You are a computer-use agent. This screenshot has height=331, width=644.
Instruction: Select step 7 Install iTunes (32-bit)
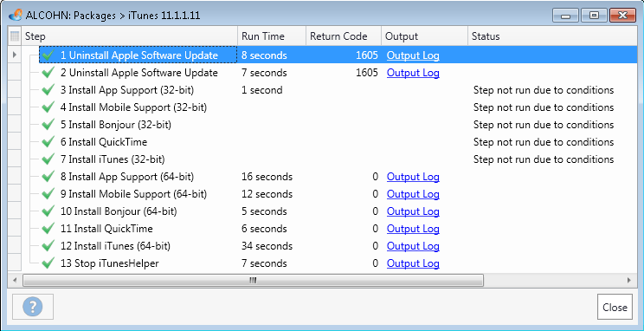113,159
